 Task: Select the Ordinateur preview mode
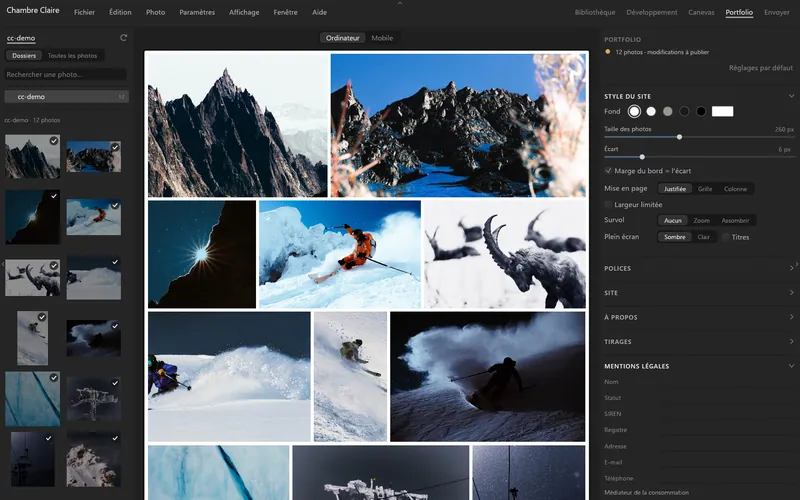click(342, 38)
